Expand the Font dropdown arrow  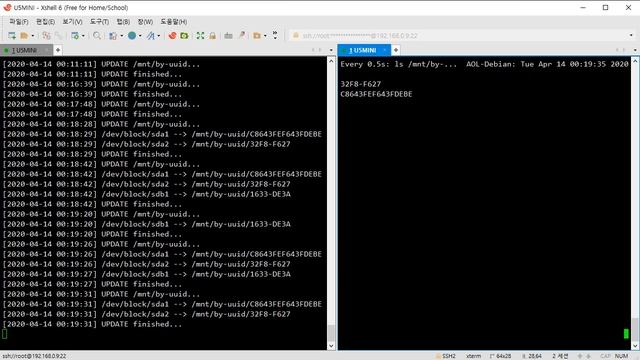[159, 36]
